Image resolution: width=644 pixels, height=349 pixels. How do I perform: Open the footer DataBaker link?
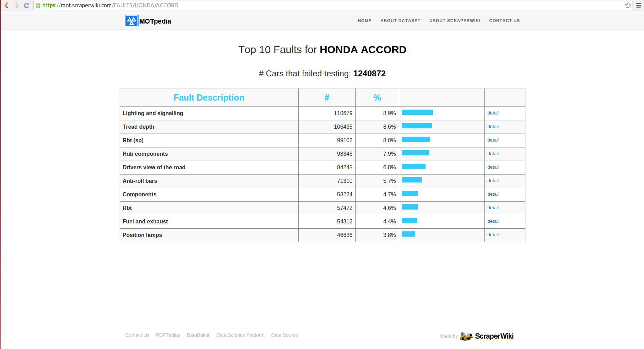pyautogui.click(x=198, y=335)
